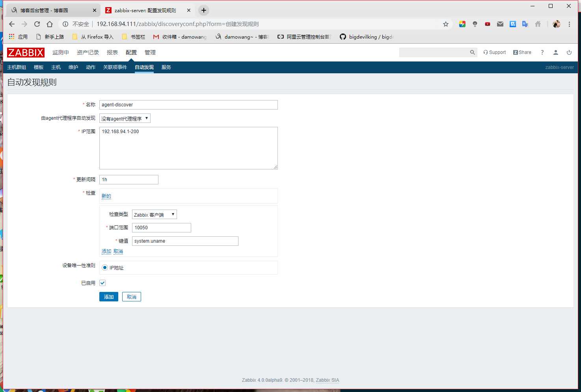This screenshot has width=581, height=392.
Task: Open 从 Firefox 导入 bookmark folder
Action: pyautogui.click(x=93, y=37)
